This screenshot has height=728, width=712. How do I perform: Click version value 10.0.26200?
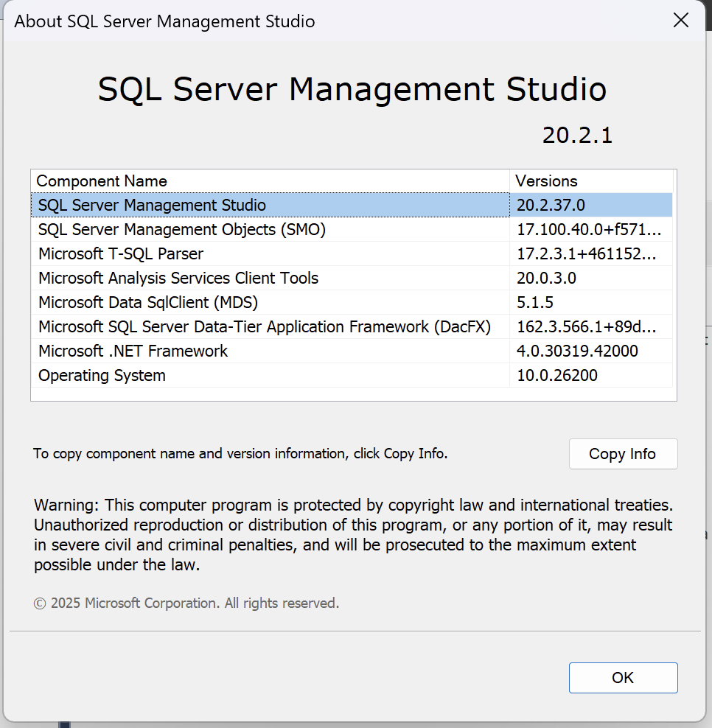coord(557,375)
